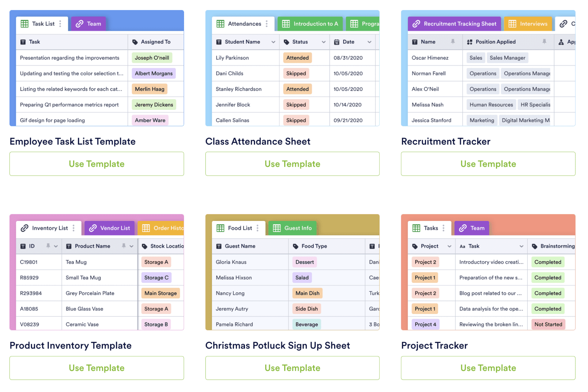
Task: Open the Employee Task List Template title
Action: [x=73, y=141]
